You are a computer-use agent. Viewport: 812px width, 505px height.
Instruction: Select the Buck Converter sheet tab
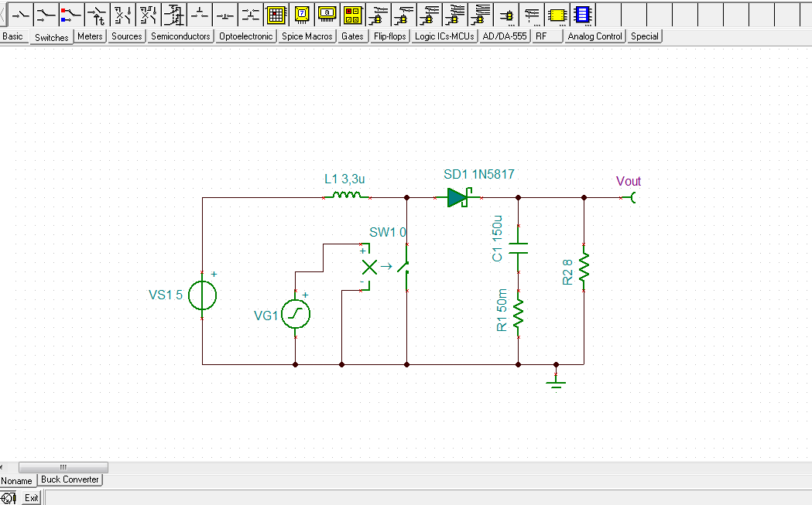click(x=70, y=479)
